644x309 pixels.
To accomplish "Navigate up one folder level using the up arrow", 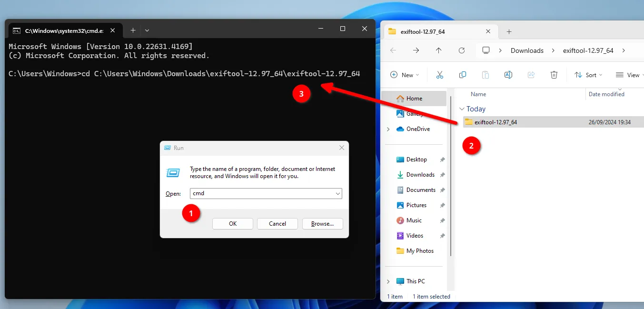I will click(x=438, y=50).
